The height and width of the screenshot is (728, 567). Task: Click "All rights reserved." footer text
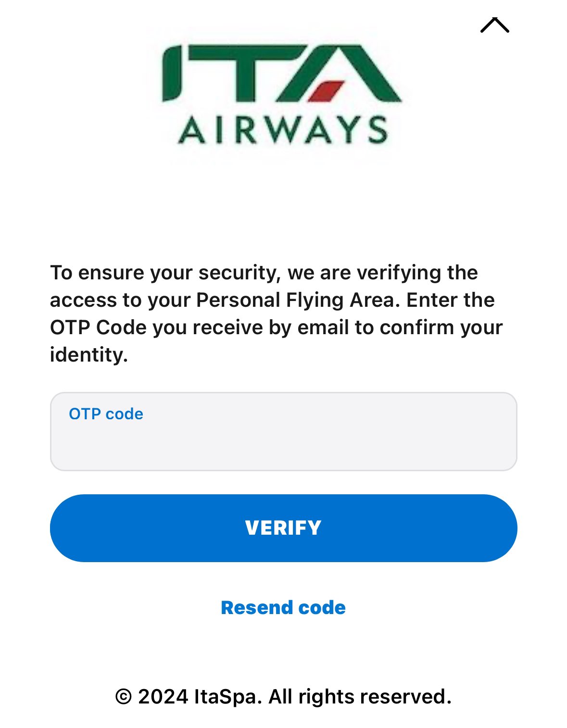(x=360, y=697)
